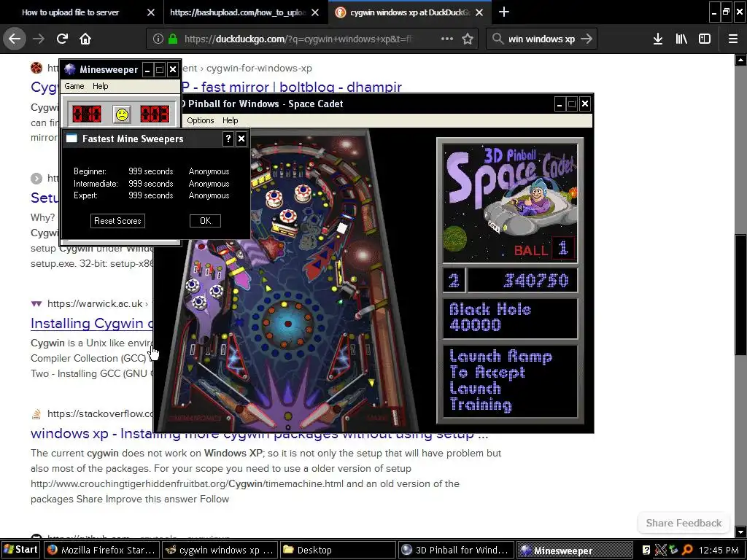Go back with Firefox back arrow
Viewport: 747px width, 560px height.
pyautogui.click(x=15, y=39)
